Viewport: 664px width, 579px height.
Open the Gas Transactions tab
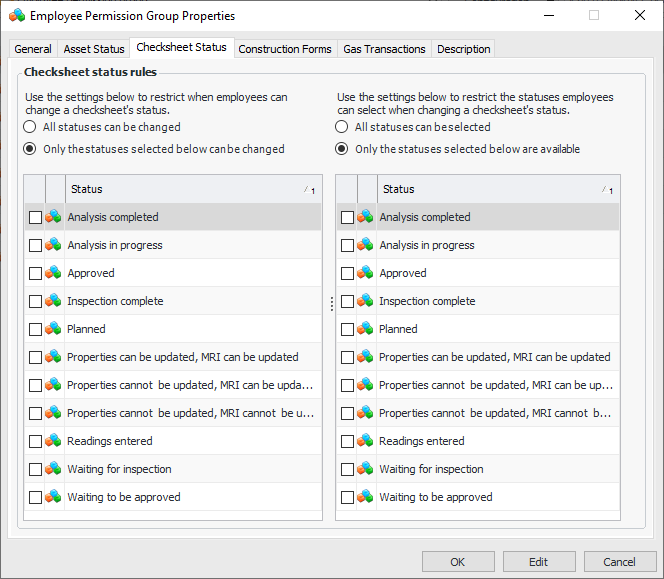click(384, 49)
